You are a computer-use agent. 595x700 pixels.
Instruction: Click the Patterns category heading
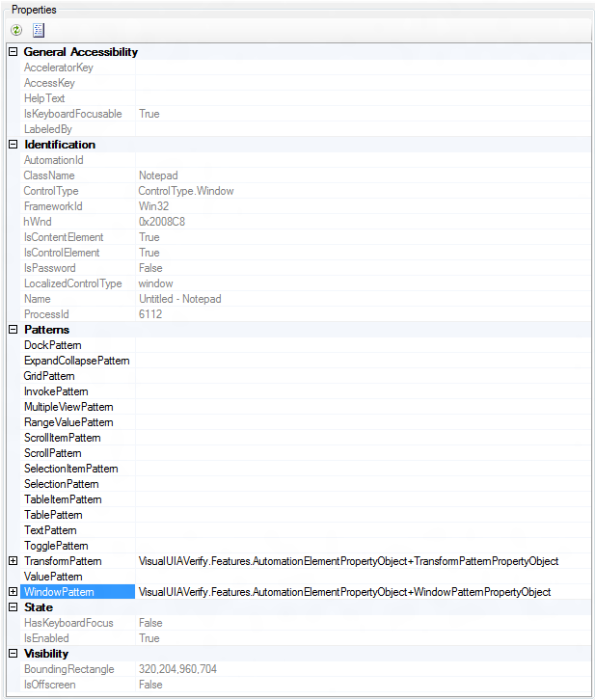(x=46, y=330)
